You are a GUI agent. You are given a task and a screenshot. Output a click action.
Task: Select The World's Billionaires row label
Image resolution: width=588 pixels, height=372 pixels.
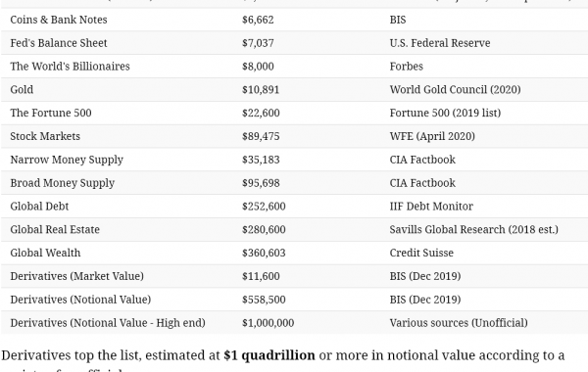point(70,66)
